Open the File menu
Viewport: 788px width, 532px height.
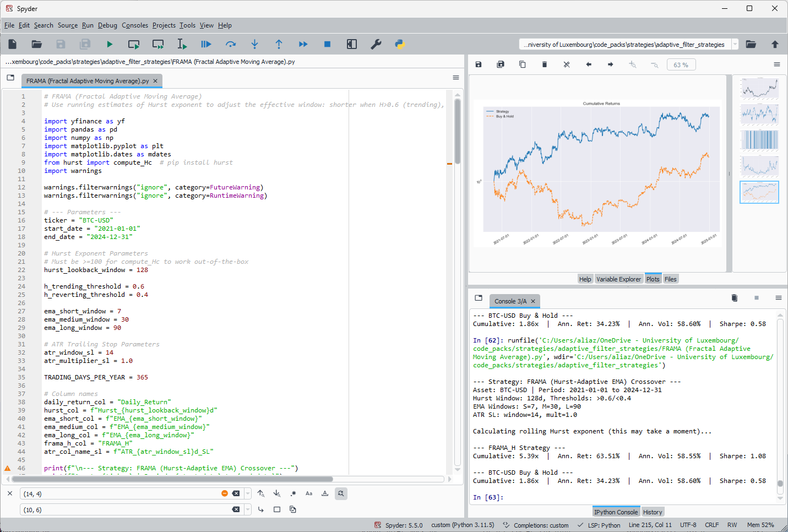(x=9, y=25)
